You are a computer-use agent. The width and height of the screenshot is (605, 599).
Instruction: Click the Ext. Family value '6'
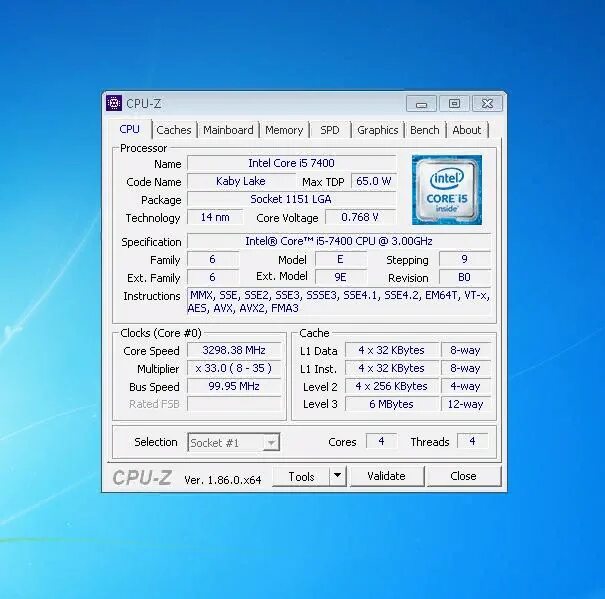213,277
